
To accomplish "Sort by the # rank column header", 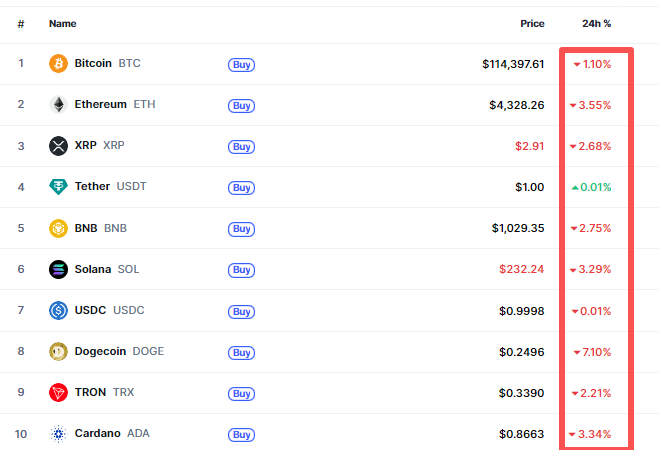I will 21,23.
